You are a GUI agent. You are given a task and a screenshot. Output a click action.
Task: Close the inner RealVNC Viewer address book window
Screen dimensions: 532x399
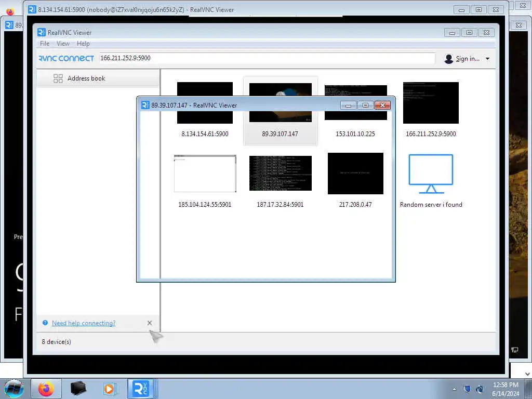(x=486, y=33)
